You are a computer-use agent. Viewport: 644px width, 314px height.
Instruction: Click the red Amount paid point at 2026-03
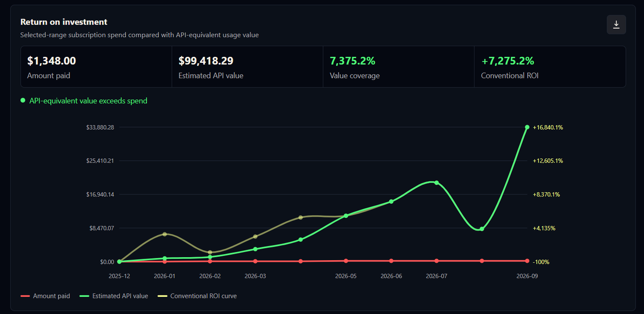click(255, 261)
